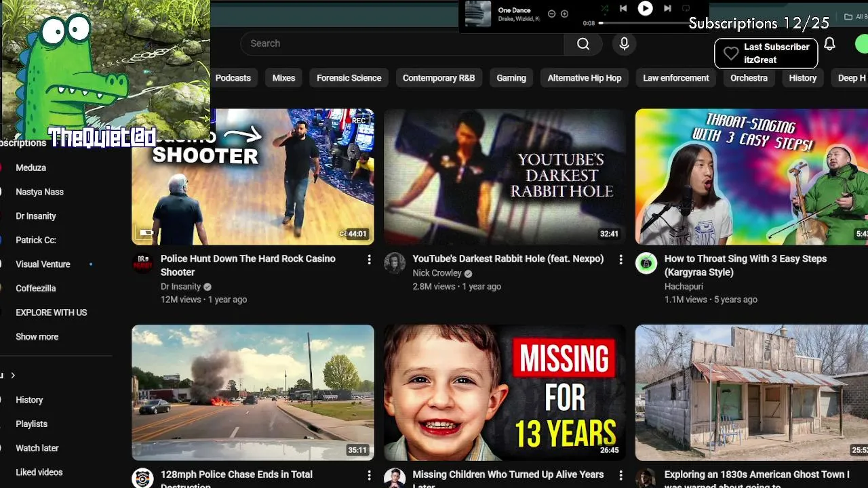Click the minus icon next to One Dance

coord(551,14)
